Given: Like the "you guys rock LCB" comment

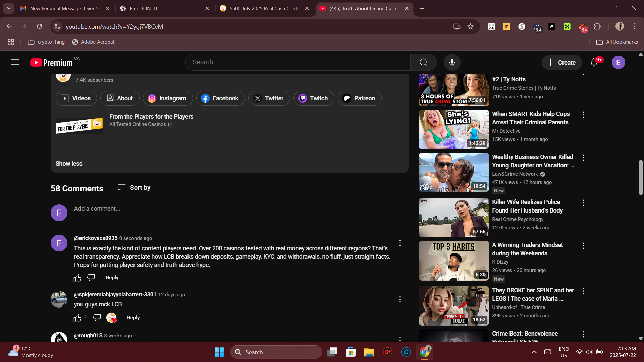Looking at the screenshot, I should point(77,318).
